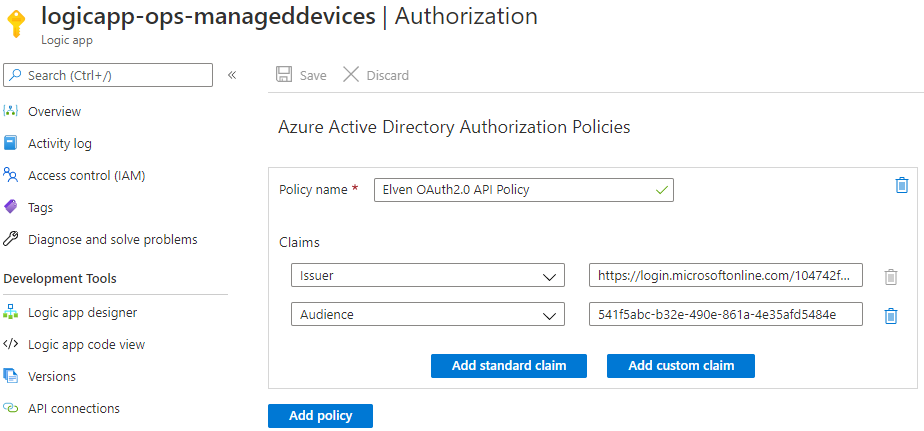Click the 'Logic app' subtitle text
The image size is (924, 431).
[67, 41]
